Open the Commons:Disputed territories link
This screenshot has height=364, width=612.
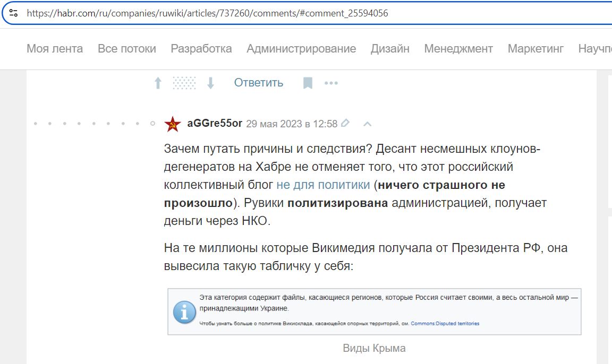(x=445, y=324)
